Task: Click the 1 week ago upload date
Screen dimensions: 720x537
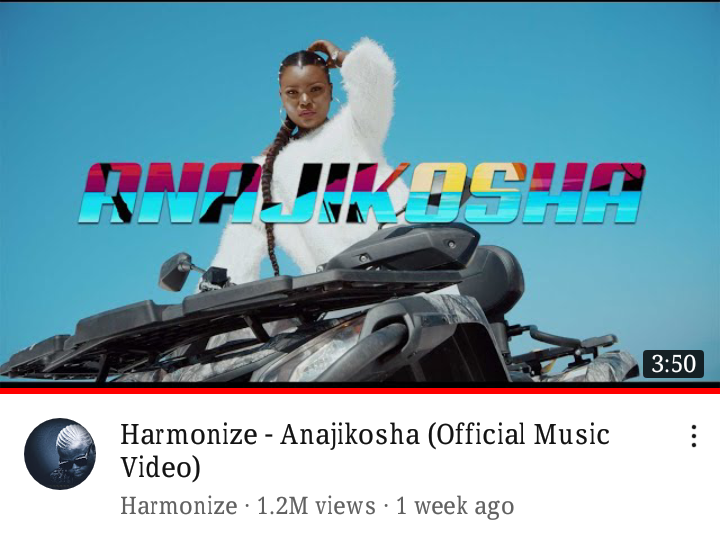Action: click(x=455, y=506)
